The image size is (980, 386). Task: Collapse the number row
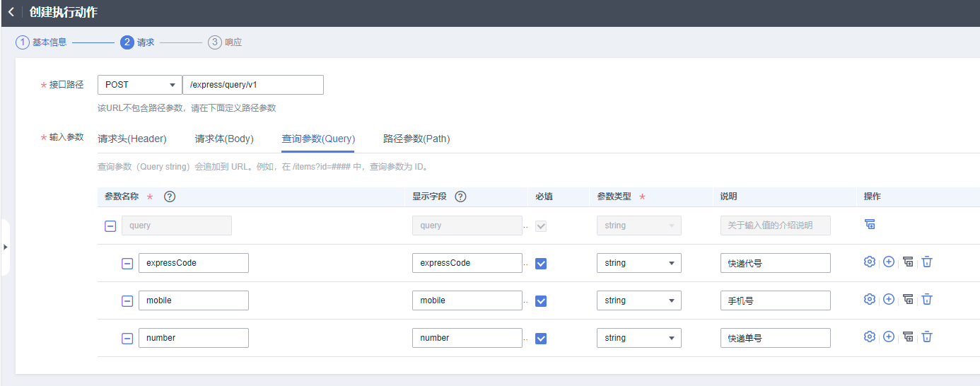click(x=127, y=339)
